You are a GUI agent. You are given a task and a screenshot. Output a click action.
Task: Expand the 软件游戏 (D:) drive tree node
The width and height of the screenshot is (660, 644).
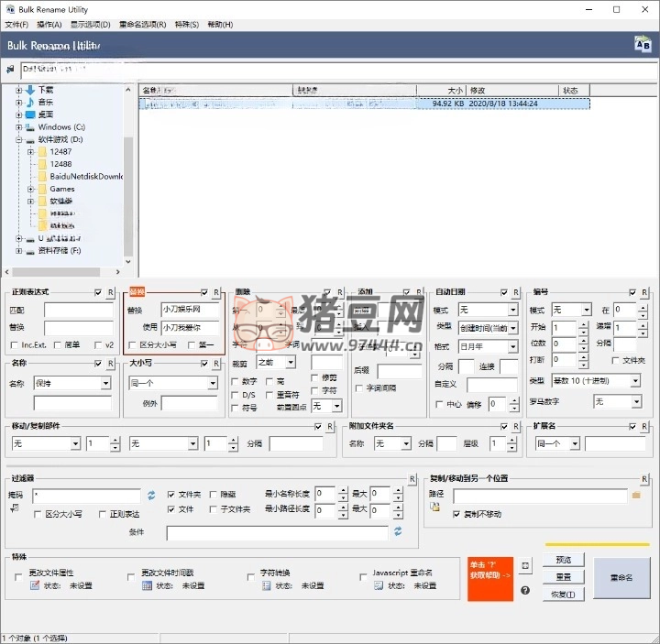point(18,139)
